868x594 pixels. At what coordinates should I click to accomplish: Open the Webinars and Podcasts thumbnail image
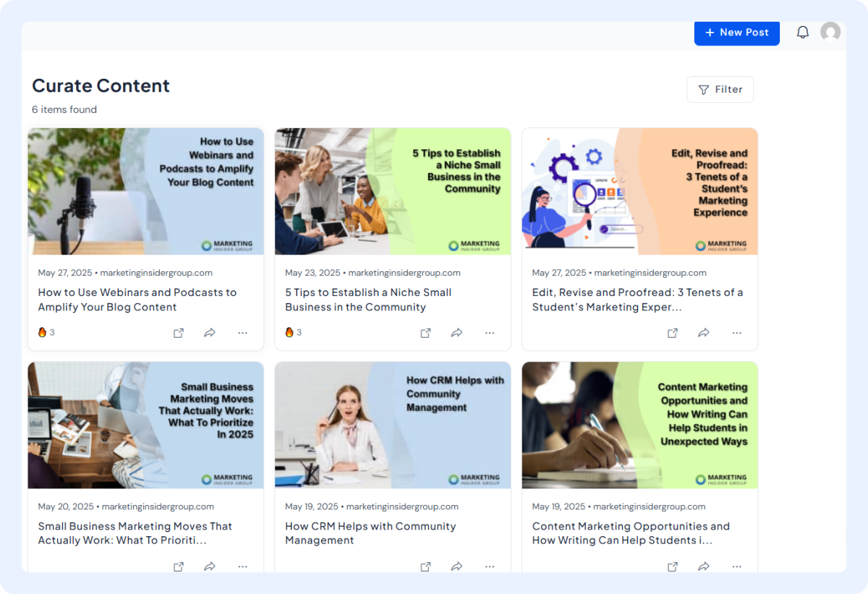tap(146, 192)
